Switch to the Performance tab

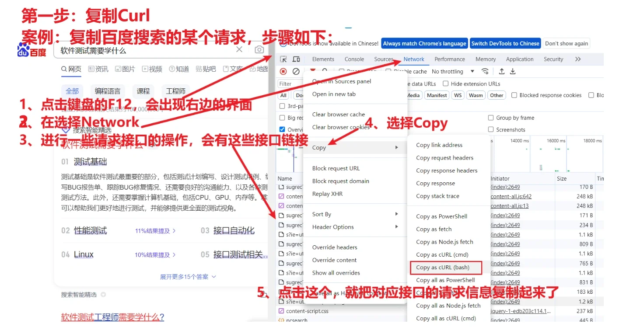click(x=450, y=59)
